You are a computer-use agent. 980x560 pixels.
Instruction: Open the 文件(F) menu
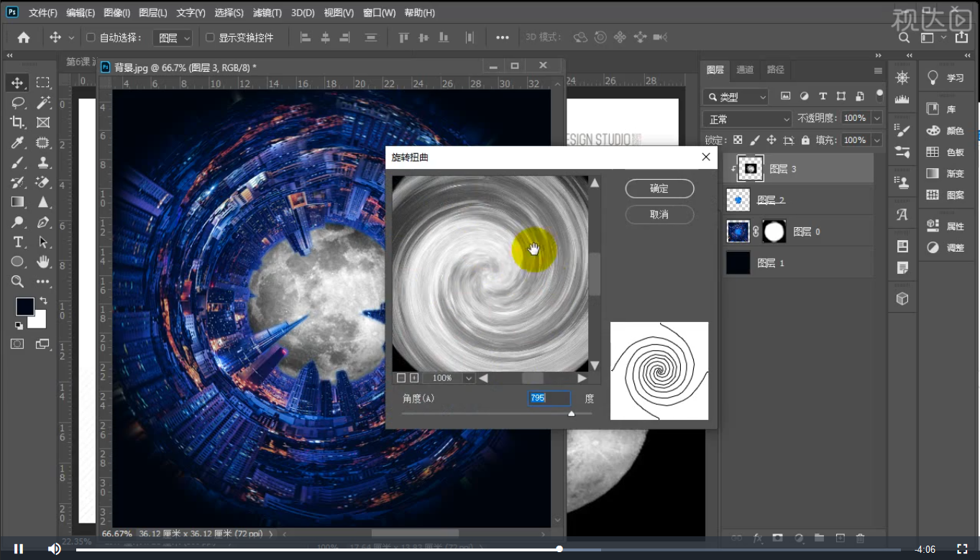(43, 13)
